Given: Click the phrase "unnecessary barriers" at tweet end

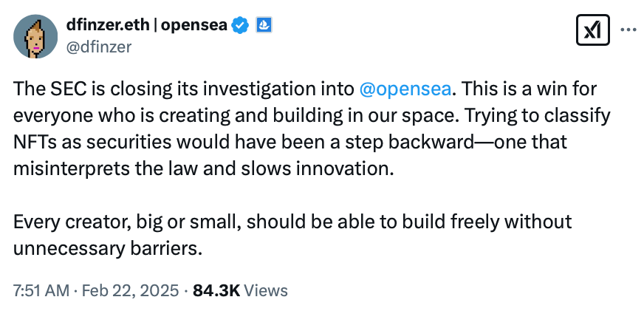Looking at the screenshot, I should coord(106,247).
